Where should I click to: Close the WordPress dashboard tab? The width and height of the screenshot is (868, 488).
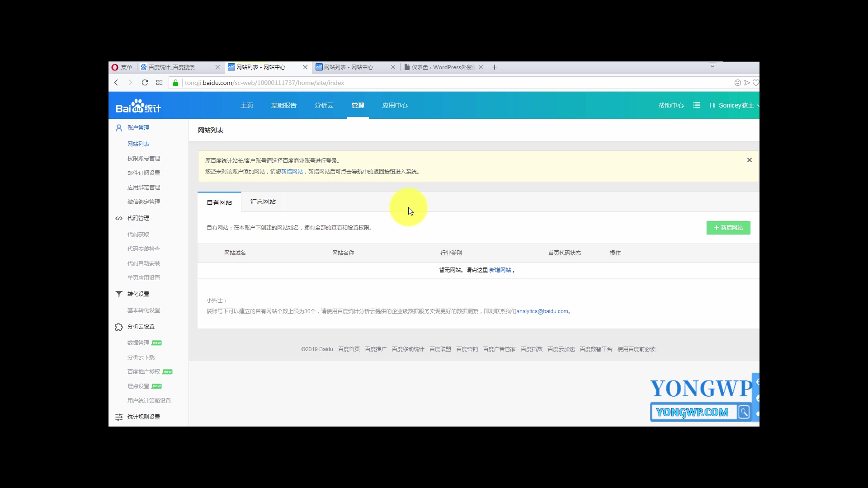(x=481, y=67)
